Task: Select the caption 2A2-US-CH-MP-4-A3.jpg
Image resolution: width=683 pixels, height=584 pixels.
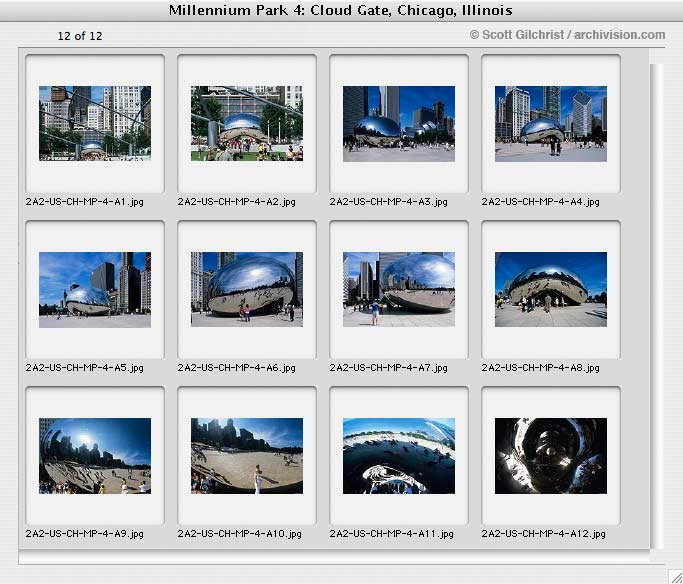Action: [x=389, y=202]
